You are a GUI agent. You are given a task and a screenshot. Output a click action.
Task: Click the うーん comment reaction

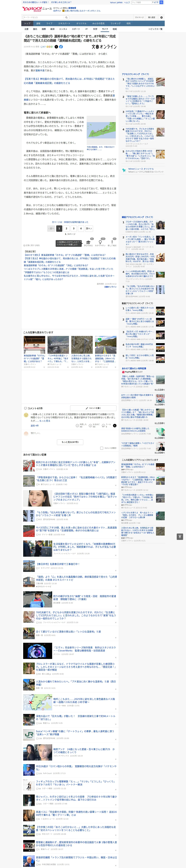pyautogui.click(x=103, y=426)
